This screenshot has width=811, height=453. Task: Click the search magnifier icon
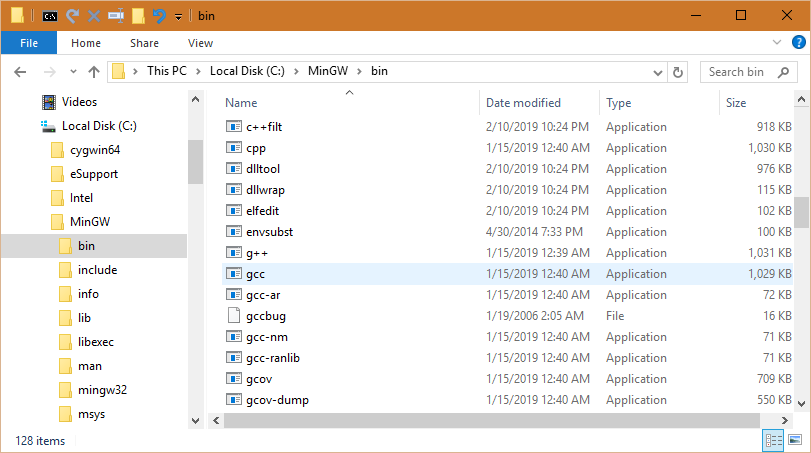point(784,72)
